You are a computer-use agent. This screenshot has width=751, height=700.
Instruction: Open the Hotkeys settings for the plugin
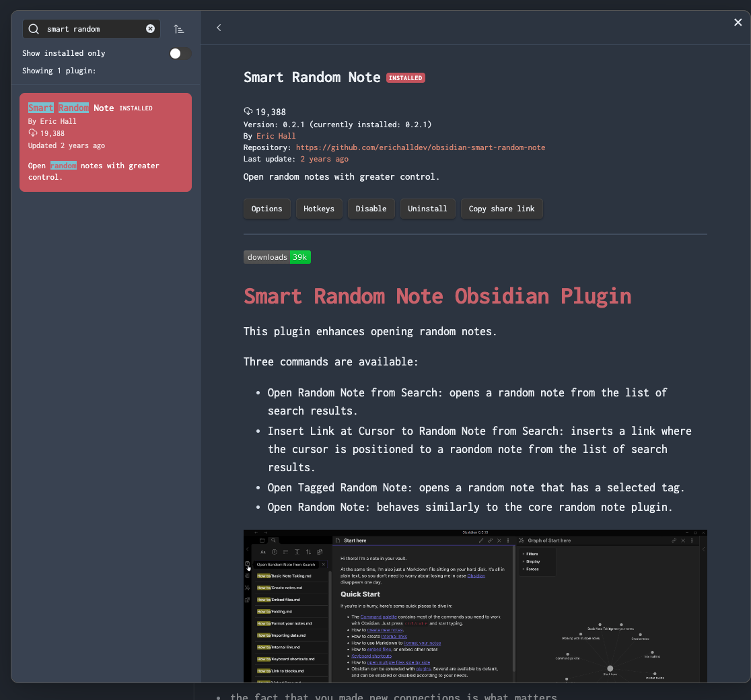318,209
